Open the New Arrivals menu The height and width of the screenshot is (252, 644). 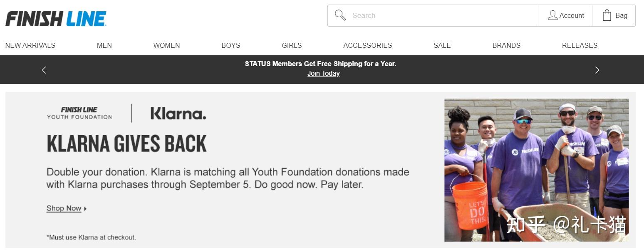[30, 45]
